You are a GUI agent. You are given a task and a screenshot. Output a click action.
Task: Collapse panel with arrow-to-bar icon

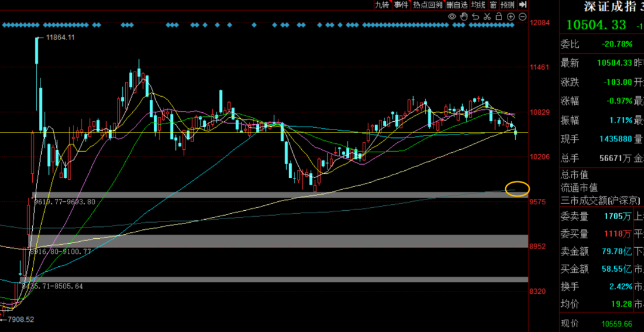pos(522,5)
